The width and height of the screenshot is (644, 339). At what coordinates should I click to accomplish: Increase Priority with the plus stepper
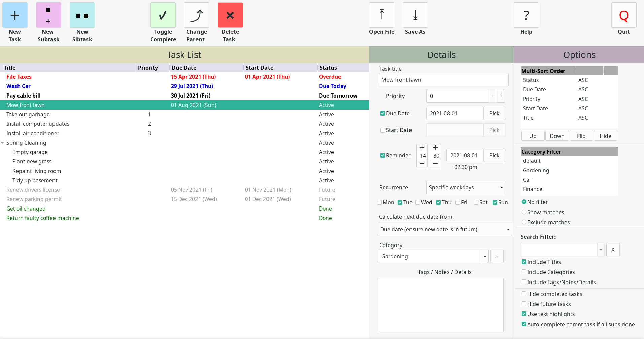[501, 96]
